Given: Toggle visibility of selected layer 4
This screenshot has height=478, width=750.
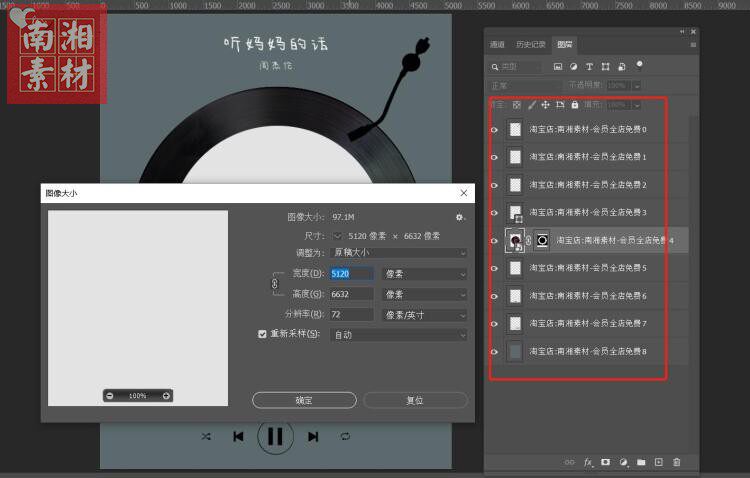Looking at the screenshot, I should (x=494, y=241).
